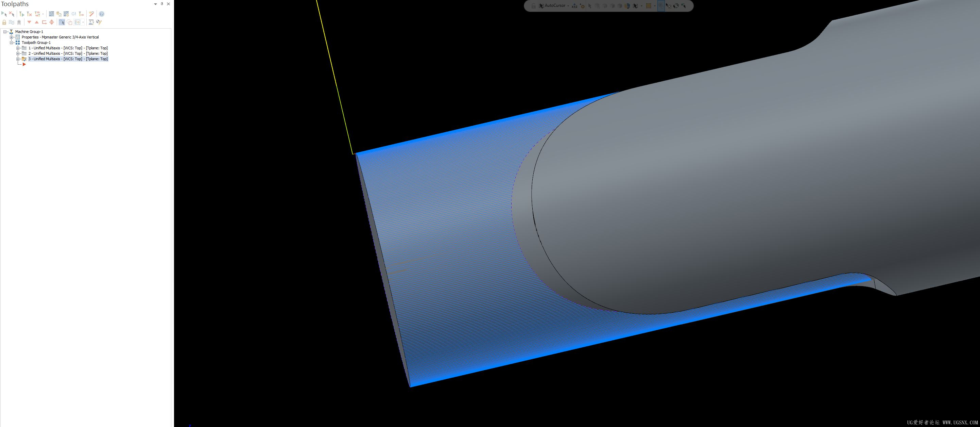The width and height of the screenshot is (980, 427).
Task: Select Toolpath Group-1 item
Action: coord(36,43)
